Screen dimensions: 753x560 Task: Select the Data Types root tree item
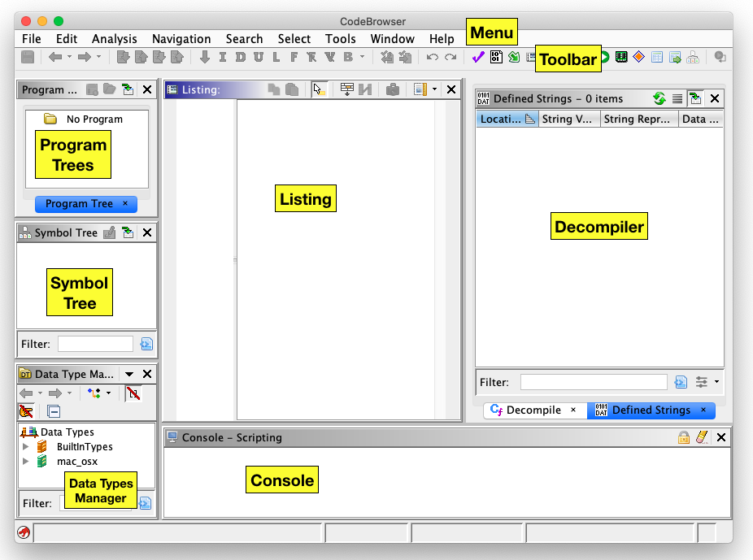click(x=67, y=432)
